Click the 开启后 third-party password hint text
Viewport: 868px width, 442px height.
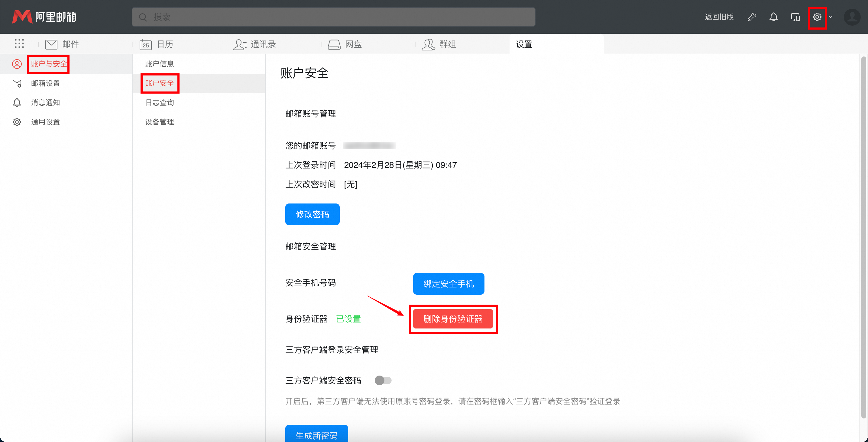point(453,401)
